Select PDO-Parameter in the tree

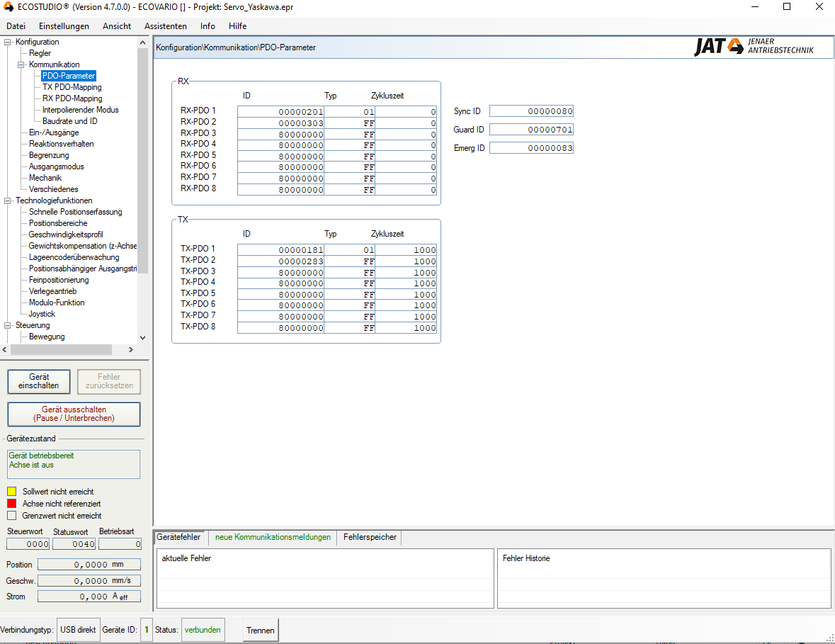coord(69,76)
